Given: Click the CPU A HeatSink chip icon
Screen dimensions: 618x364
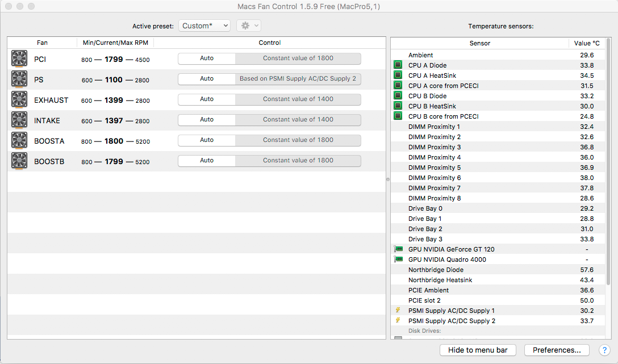Looking at the screenshot, I should click(x=398, y=76).
